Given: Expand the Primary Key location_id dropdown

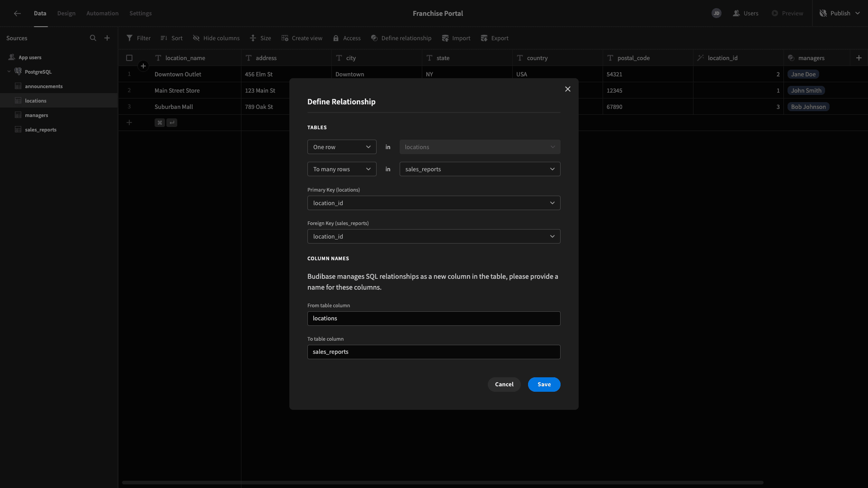Looking at the screenshot, I should pos(434,203).
